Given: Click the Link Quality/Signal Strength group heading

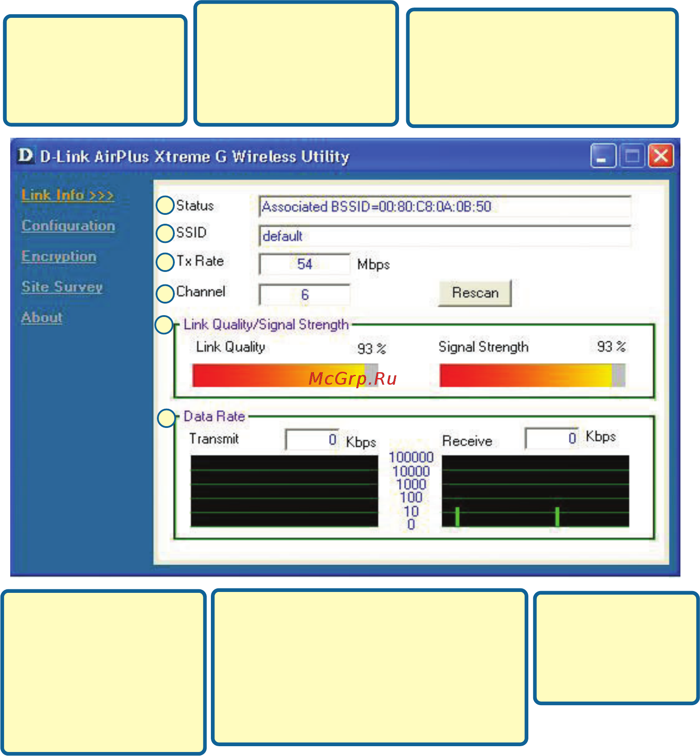Looking at the screenshot, I should pyautogui.click(x=266, y=325).
